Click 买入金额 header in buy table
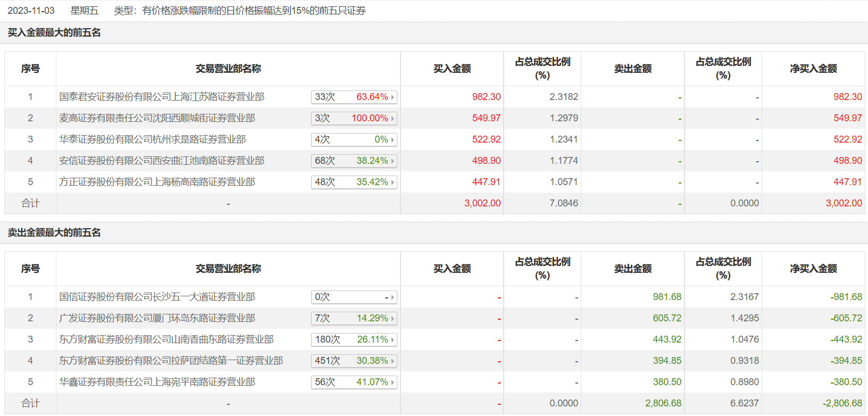868x416 pixels. pyautogui.click(x=452, y=69)
